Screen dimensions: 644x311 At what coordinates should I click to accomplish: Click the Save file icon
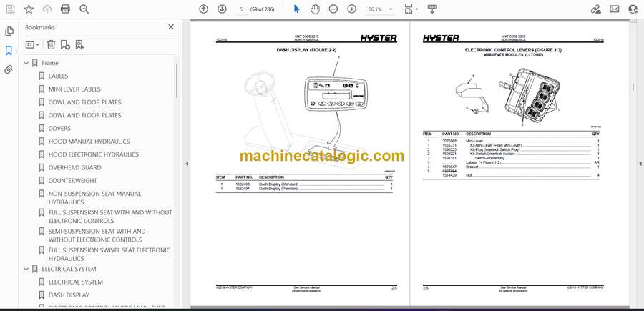point(10,9)
